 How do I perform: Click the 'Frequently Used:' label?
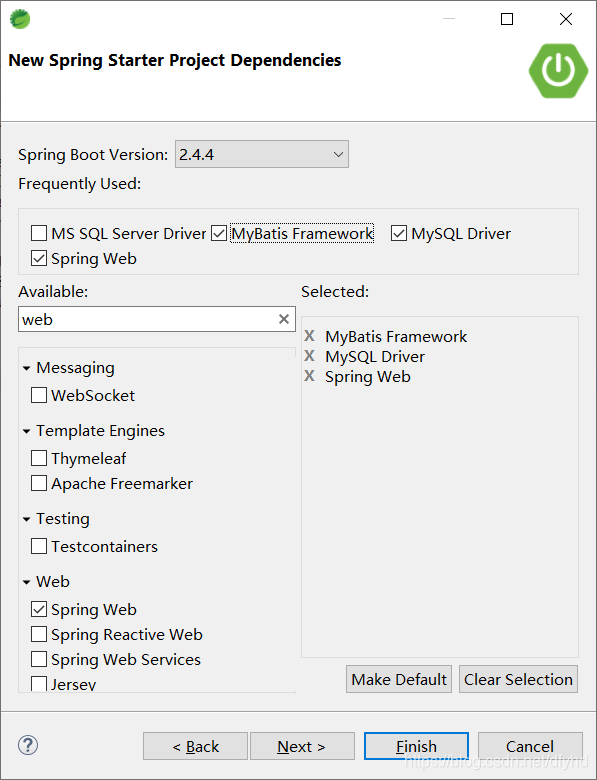80,184
